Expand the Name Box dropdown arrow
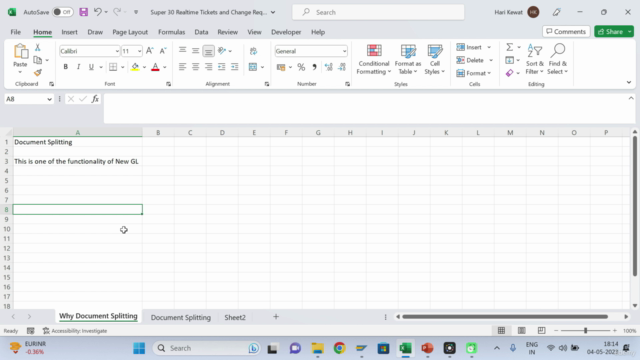Viewport: 640px width, 360px height. [49, 99]
